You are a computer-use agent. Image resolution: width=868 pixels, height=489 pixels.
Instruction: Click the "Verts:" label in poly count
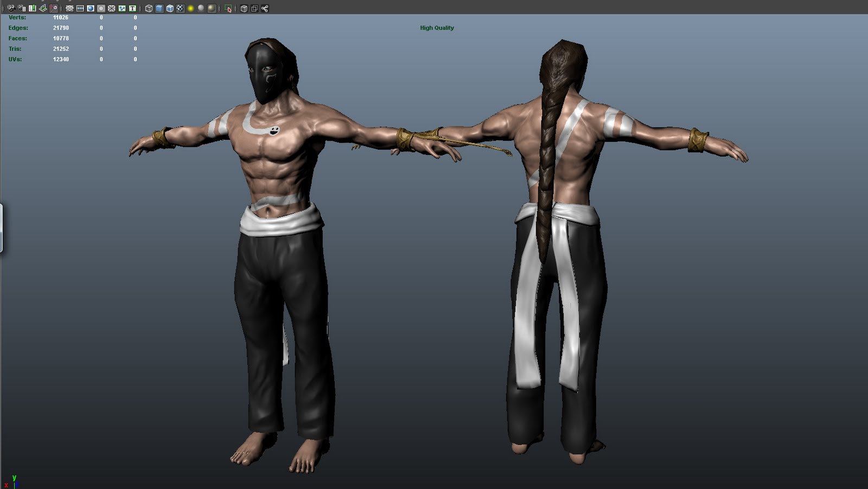click(x=17, y=17)
